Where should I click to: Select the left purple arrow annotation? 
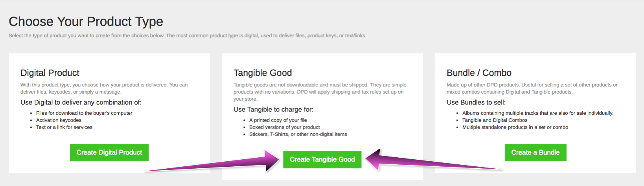tap(212, 161)
